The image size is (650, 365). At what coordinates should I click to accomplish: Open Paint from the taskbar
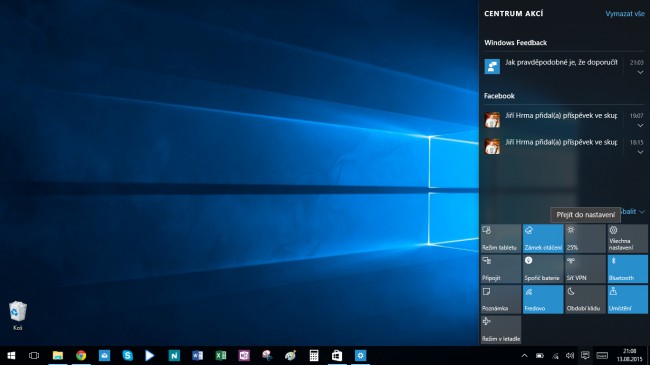click(291, 355)
